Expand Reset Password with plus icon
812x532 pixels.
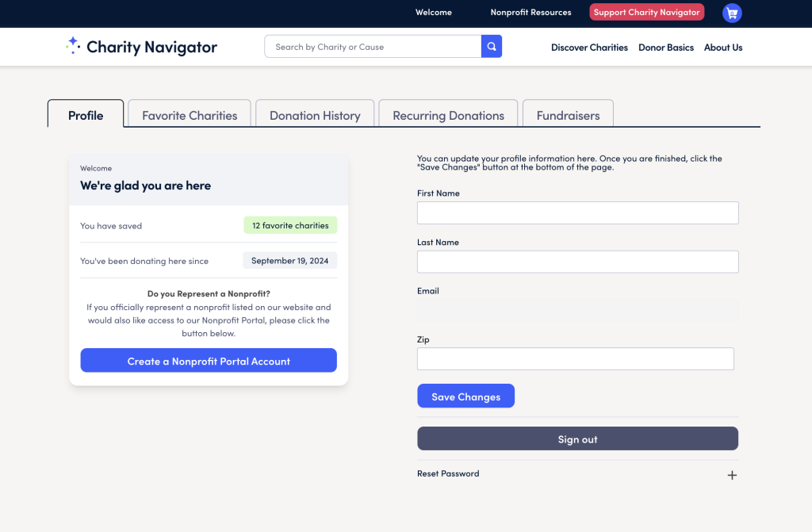pos(732,475)
